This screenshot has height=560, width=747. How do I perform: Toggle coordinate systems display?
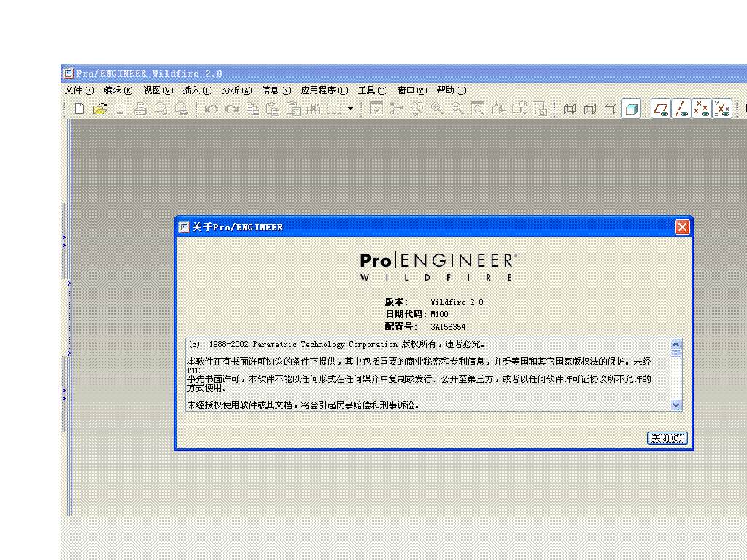pos(722,109)
